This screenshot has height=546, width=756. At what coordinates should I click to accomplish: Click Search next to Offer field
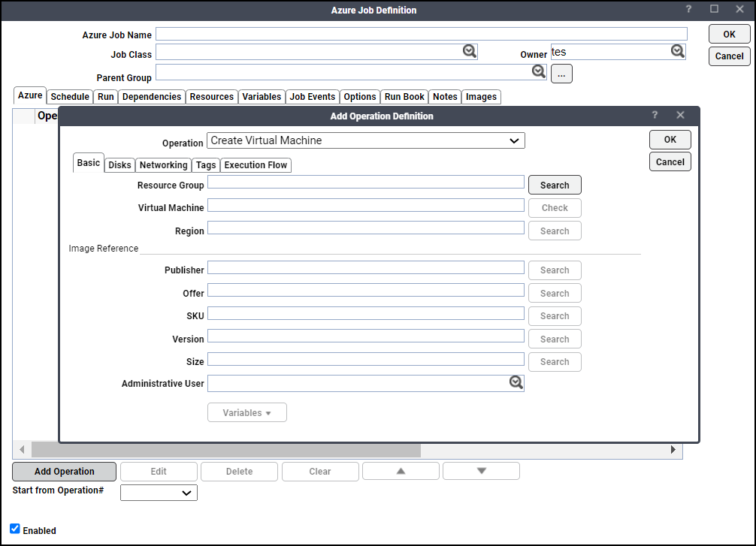[x=555, y=293]
